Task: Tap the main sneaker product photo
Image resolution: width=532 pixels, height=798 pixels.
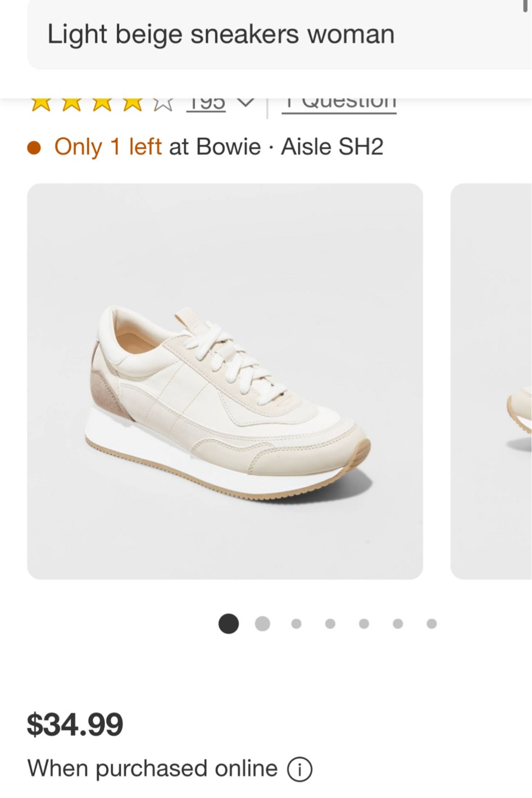Action: tap(225, 382)
